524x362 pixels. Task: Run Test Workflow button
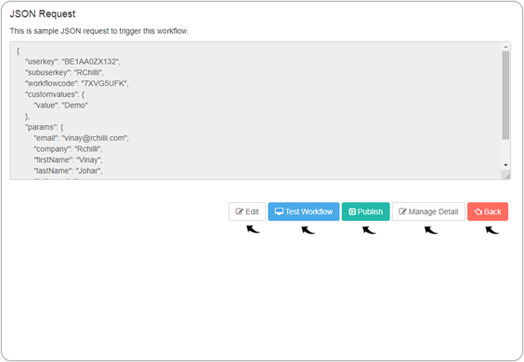[303, 212]
